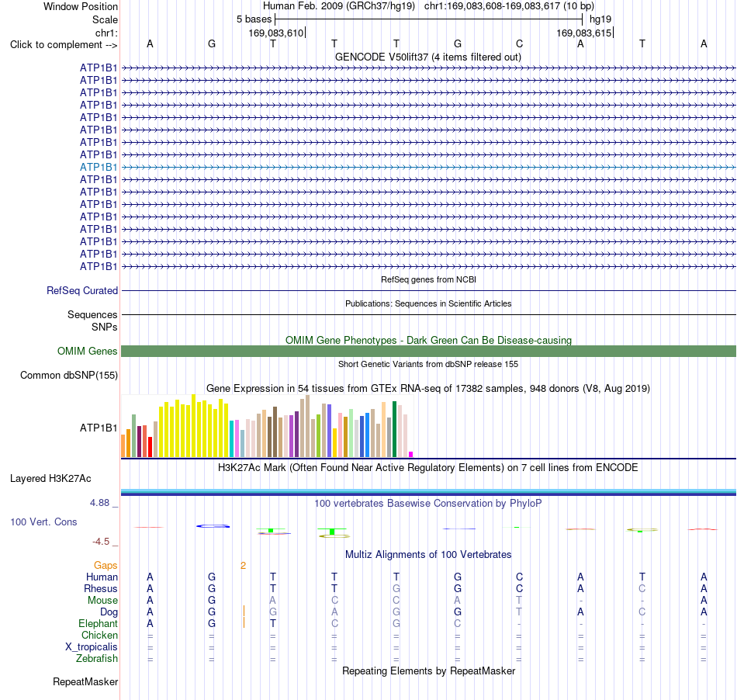Click the T base in the Mouse alignment row
The width and height of the screenshot is (737, 700).
pyautogui.click(x=519, y=601)
